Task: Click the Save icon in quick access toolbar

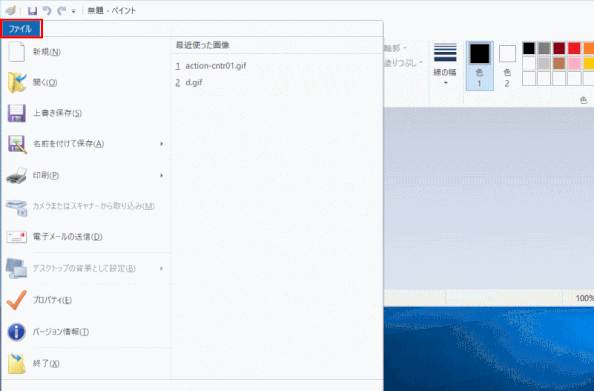Action: click(33, 11)
